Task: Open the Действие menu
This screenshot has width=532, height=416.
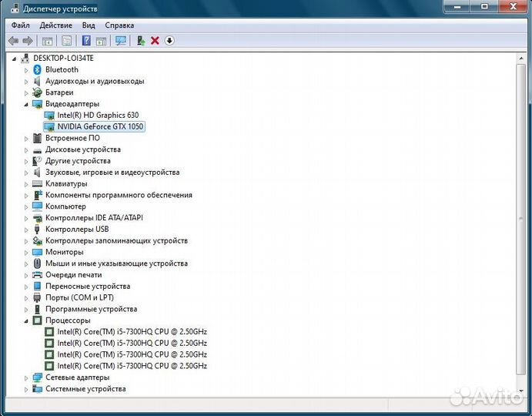Action: pos(55,25)
